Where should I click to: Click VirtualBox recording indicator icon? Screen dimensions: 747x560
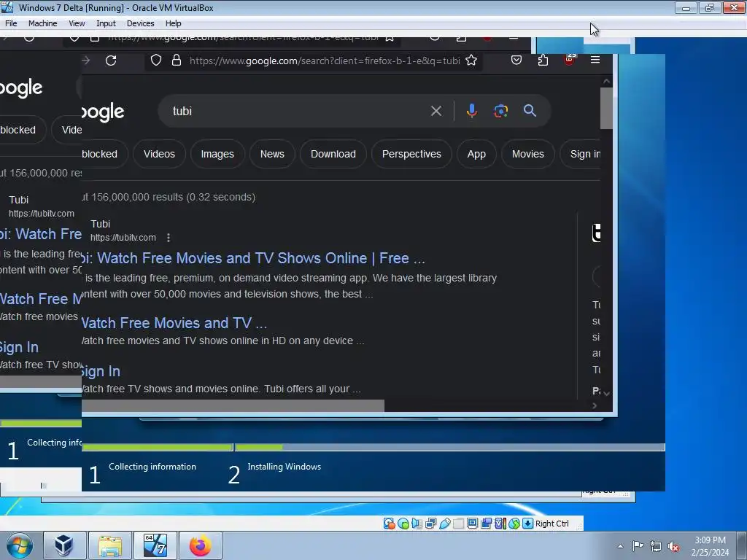click(486, 524)
